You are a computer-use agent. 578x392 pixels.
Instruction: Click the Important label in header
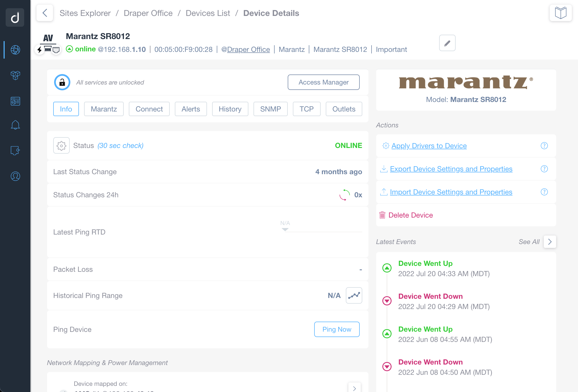tap(391, 49)
